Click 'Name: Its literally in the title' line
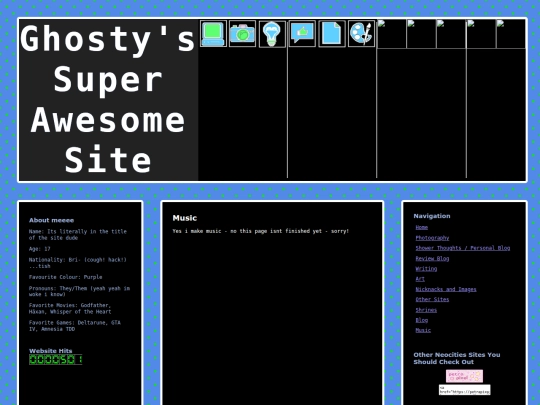 click(x=78, y=235)
